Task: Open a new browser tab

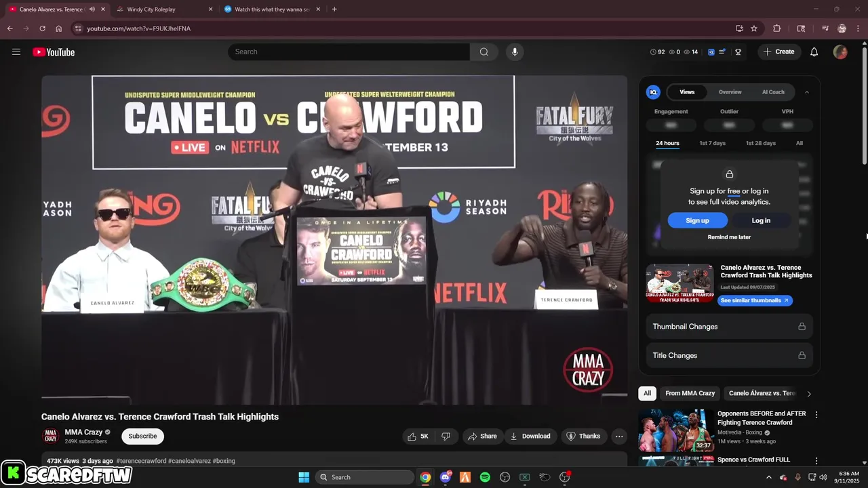Action: 334,9
